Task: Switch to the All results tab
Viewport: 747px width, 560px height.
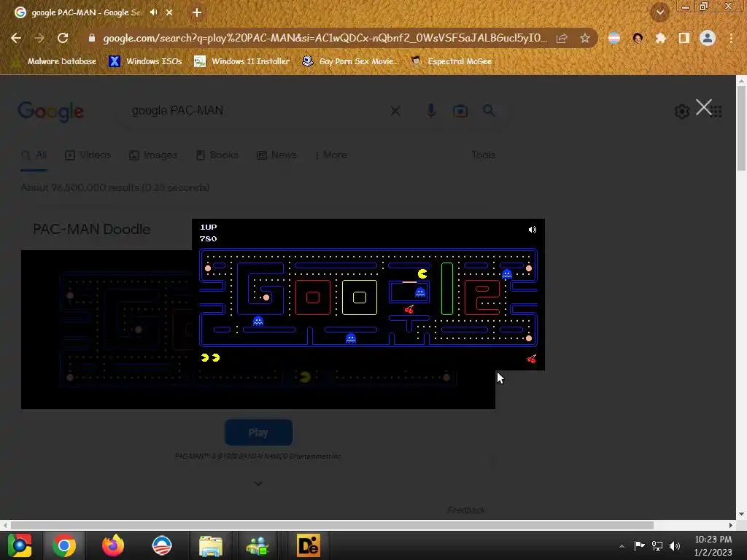Action: point(34,155)
